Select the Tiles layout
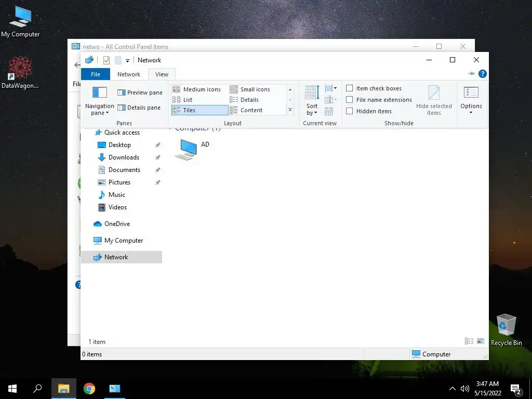Screen dimensions: 532x399 point(200,110)
